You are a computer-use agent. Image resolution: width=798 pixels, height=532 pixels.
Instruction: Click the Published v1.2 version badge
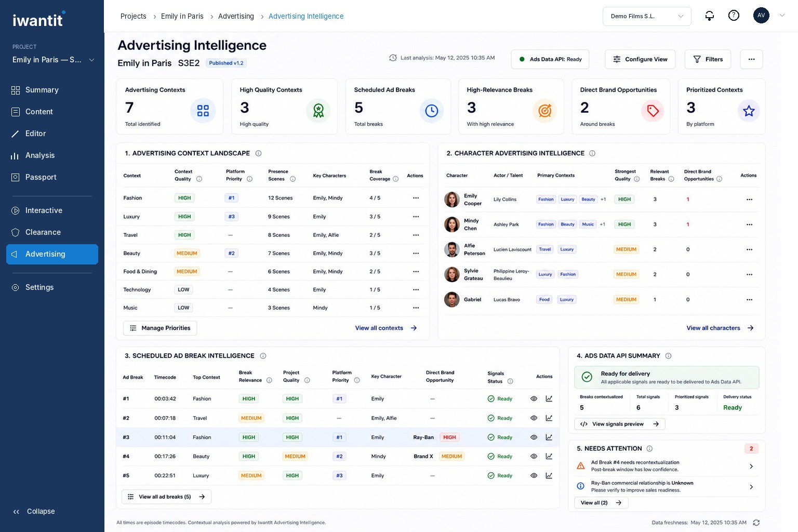tap(226, 63)
